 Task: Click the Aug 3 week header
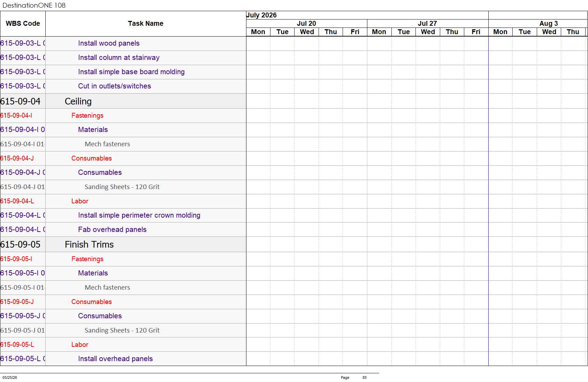(549, 23)
